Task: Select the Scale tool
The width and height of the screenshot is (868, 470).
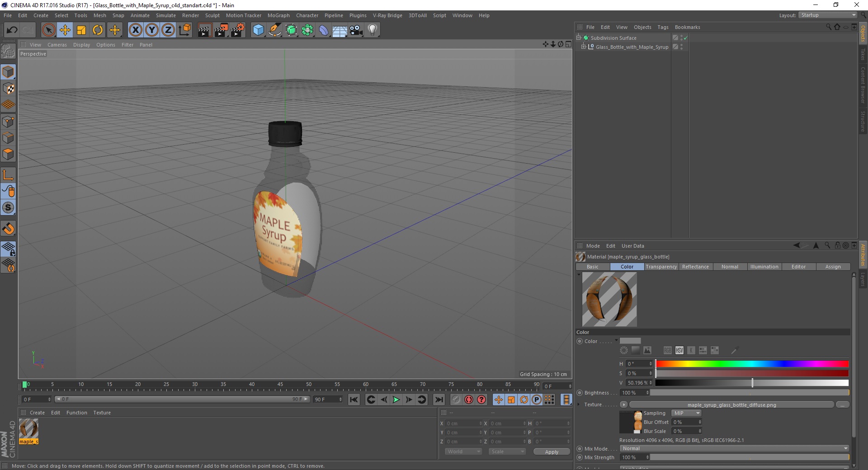Action: pyautogui.click(x=81, y=30)
